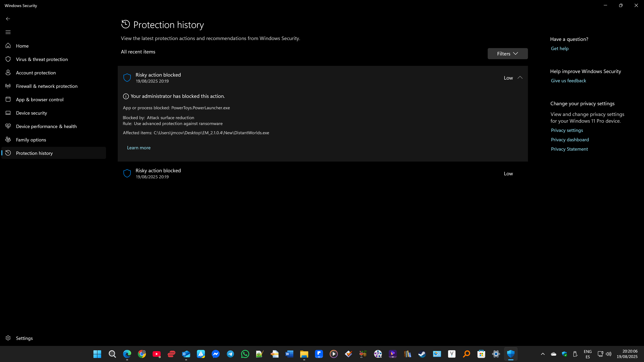644x362 pixels.
Task: Click the ransomware rule text line
Action: [173, 123]
